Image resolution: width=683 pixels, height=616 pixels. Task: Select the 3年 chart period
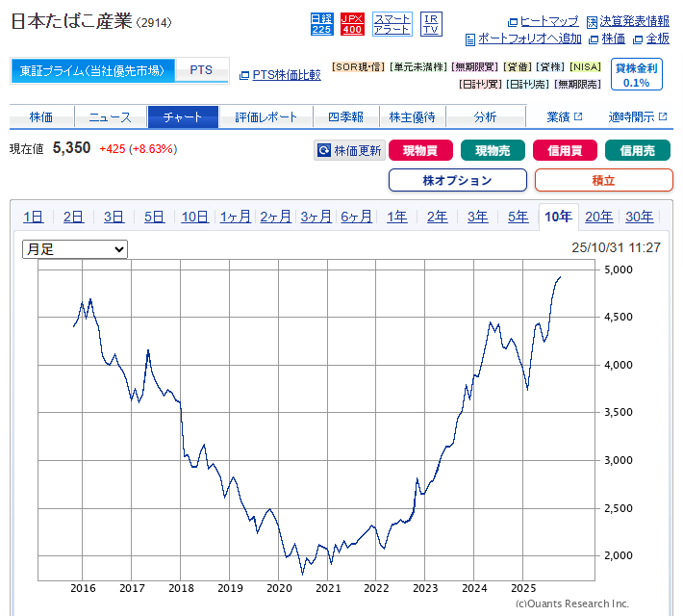click(477, 217)
